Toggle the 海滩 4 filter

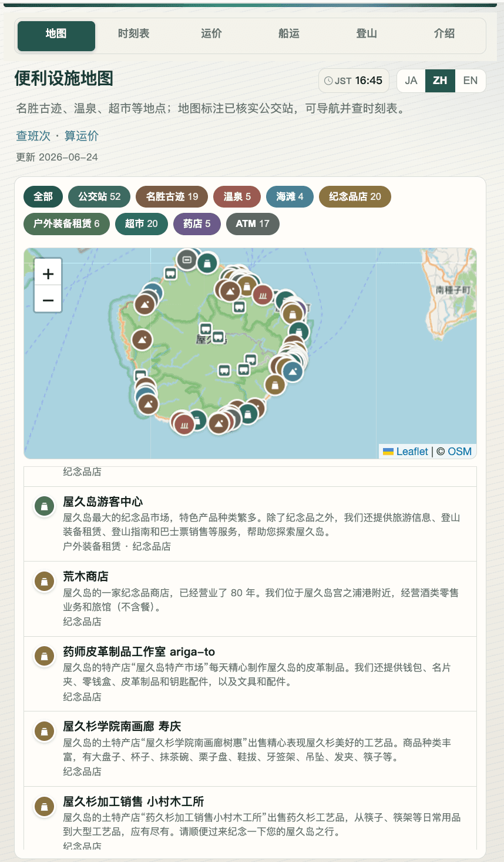point(290,196)
